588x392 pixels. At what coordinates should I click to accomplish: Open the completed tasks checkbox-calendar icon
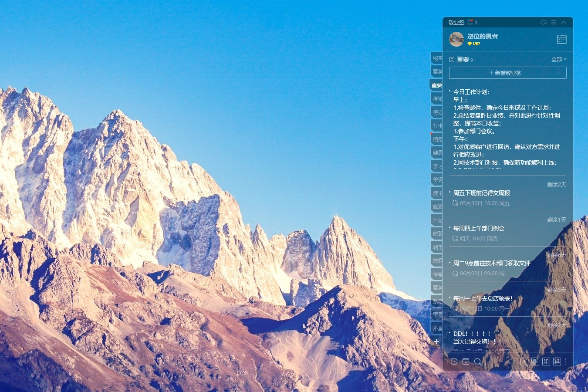tap(466, 362)
